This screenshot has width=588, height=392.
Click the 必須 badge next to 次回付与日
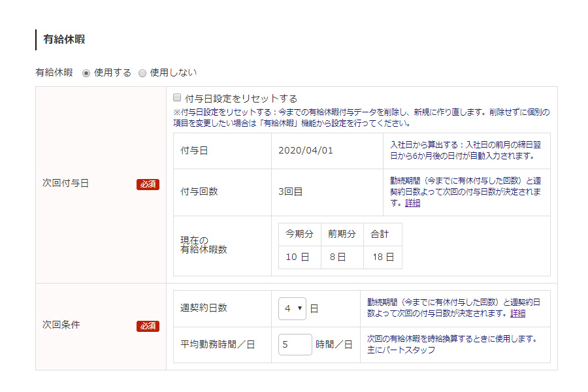click(148, 184)
